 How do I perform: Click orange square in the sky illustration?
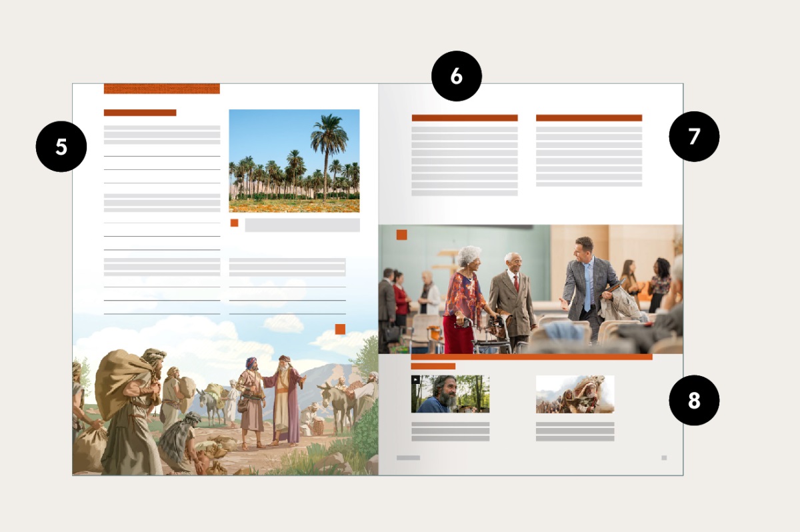tap(340, 329)
